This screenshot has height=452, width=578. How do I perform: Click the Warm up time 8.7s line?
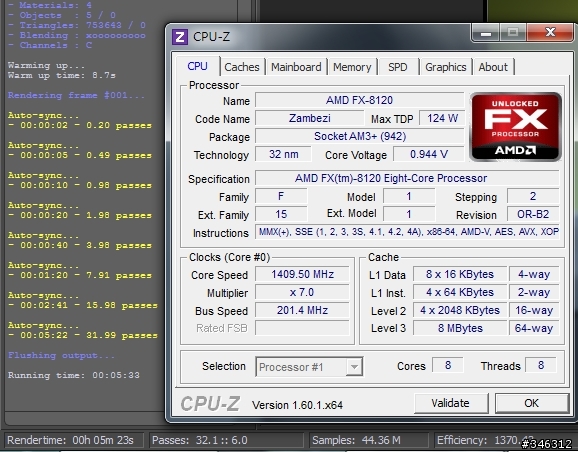point(62,75)
